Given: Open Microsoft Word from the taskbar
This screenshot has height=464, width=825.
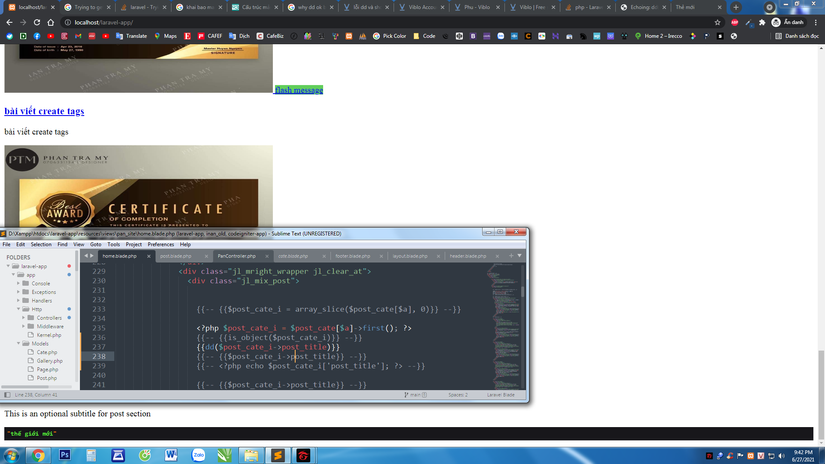Looking at the screenshot, I should [x=171, y=455].
